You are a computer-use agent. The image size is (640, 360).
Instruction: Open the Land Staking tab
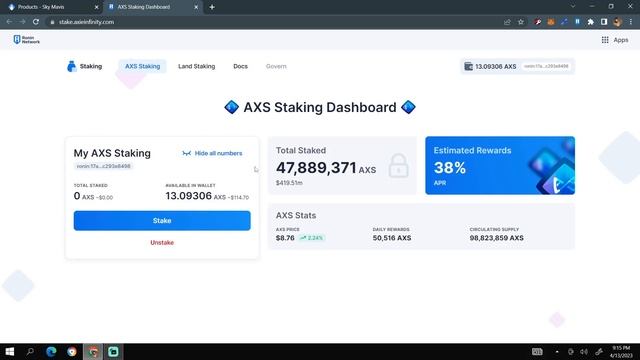(196, 66)
